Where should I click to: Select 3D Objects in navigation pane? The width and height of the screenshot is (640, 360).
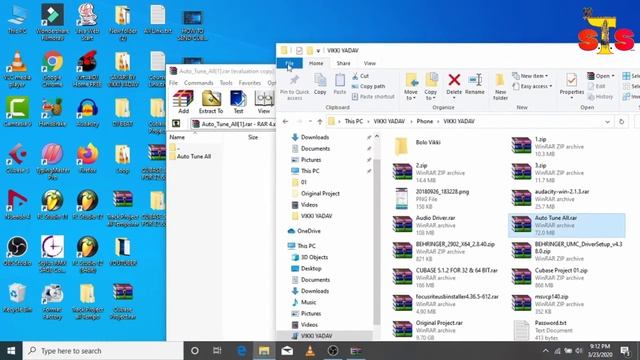(x=314, y=257)
